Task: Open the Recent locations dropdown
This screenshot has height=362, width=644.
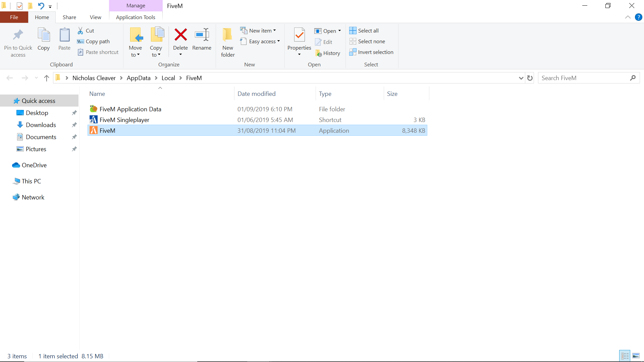Action: pyautogui.click(x=36, y=78)
